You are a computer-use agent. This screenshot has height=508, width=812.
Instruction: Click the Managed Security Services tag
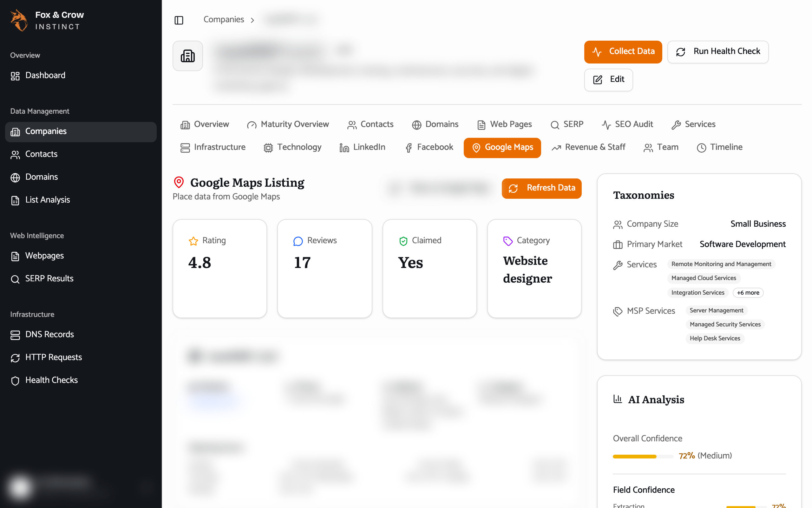(725, 324)
